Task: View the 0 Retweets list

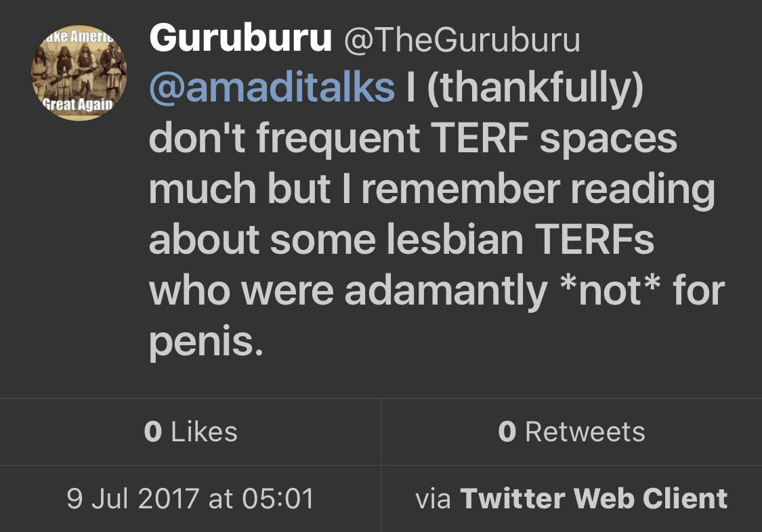Action: 571,432
